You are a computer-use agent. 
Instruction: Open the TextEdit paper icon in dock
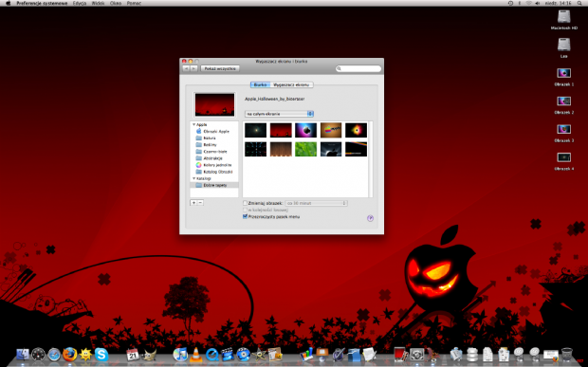369,355
